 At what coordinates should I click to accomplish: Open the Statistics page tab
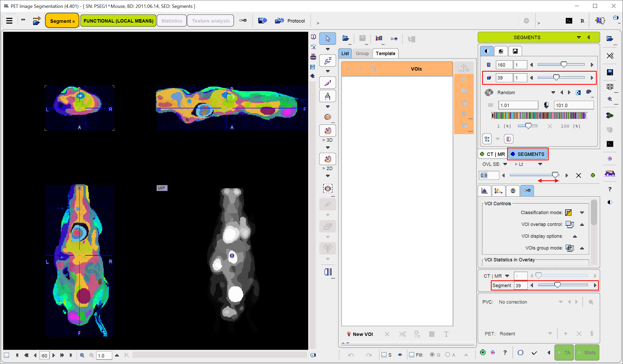pyautogui.click(x=172, y=21)
